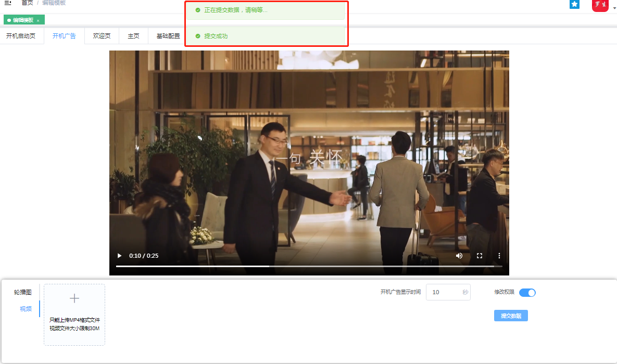Go to 首页 via breadcrumb link
The image size is (617, 364).
(x=27, y=3)
